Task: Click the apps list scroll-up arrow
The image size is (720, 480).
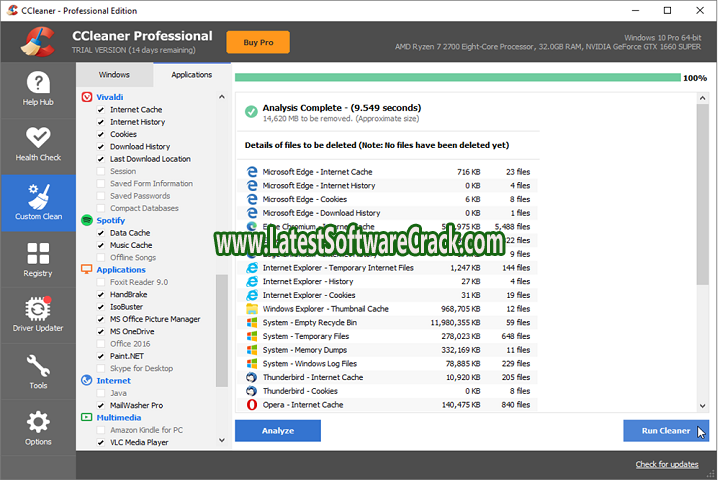Action: click(x=222, y=97)
